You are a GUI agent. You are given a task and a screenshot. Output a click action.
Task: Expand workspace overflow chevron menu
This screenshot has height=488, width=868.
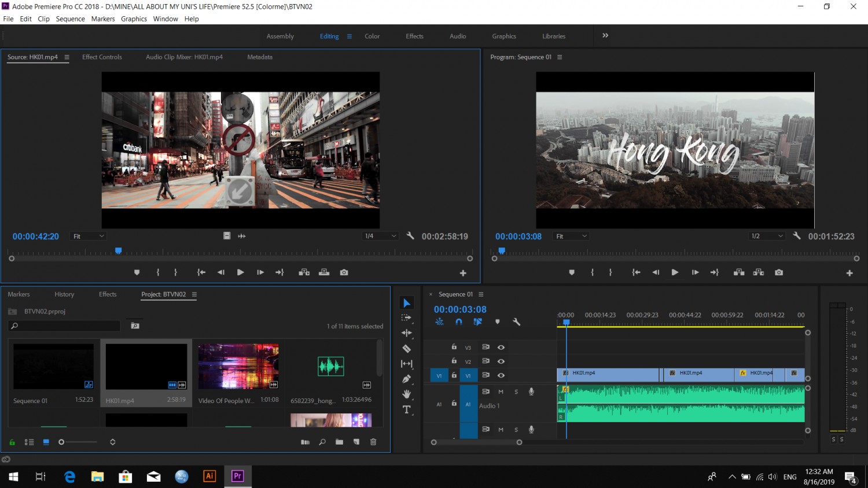[x=605, y=35]
